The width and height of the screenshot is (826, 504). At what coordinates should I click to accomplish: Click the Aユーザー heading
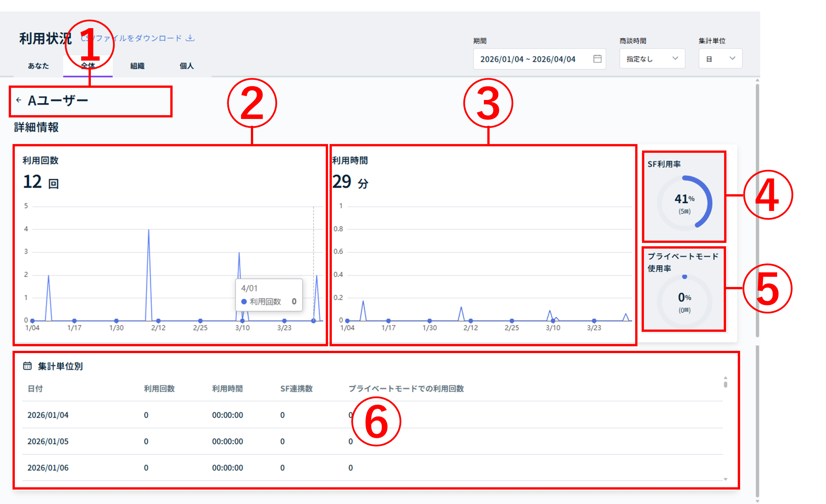(58, 101)
